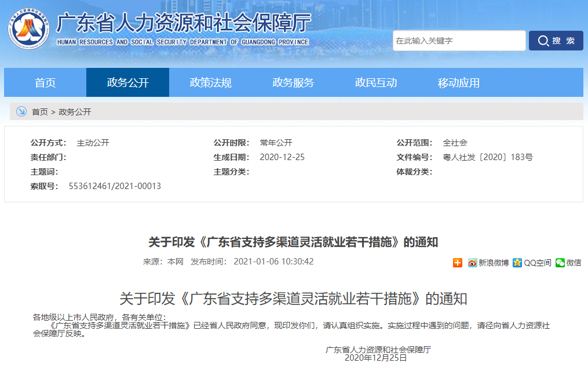This screenshot has width=588, height=370.
Task: Go to 政策法规 navigation tab
Action: click(211, 82)
